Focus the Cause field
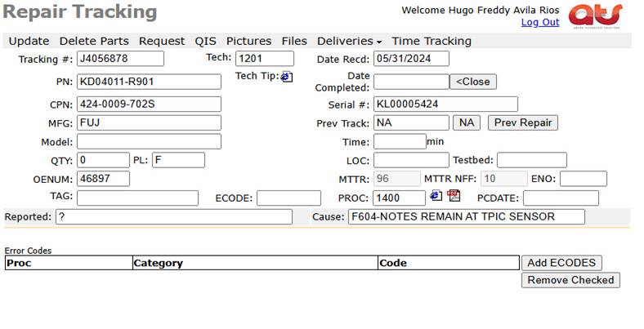 [467, 216]
